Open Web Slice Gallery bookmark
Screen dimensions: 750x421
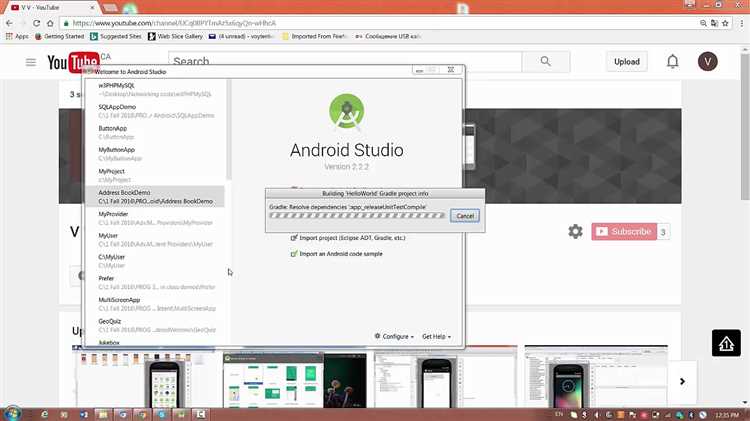click(x=175, y=36)
